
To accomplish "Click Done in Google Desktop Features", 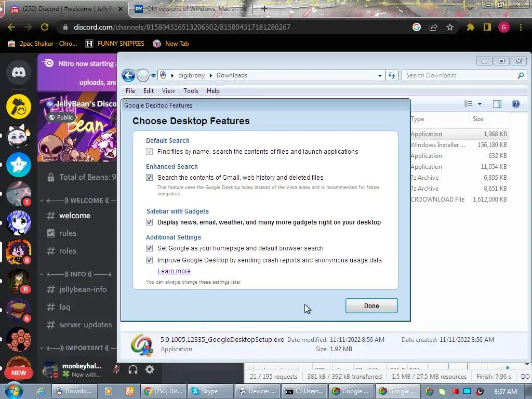I will [371, 305].
